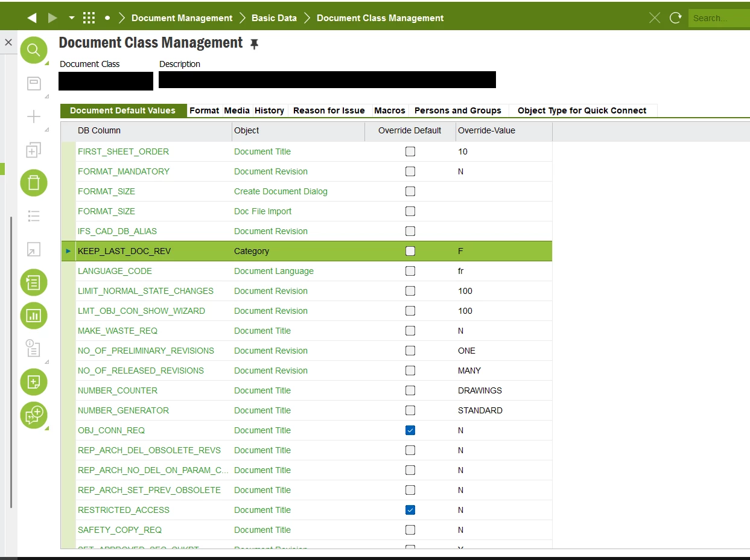Click the Description field

coord(327,80)
